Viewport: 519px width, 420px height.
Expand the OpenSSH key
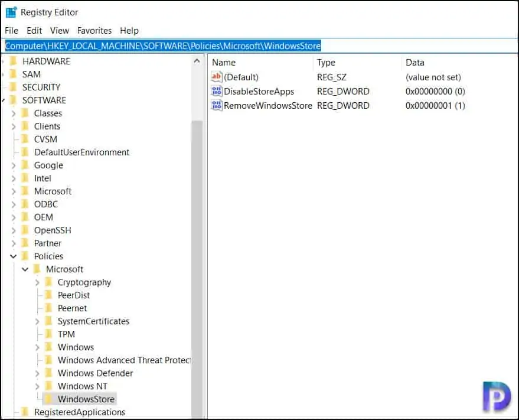pyautogui.click(x=14, y=230)
